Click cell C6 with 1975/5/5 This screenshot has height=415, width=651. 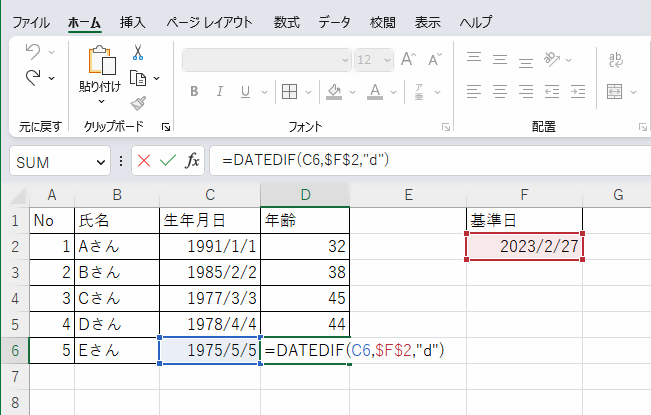[210, 351]
